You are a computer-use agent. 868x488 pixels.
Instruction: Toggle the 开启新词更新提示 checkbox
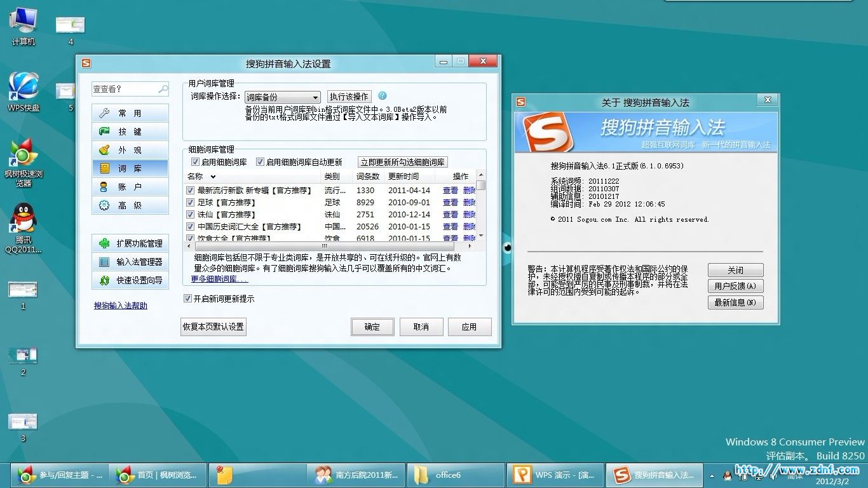[x=187, y=298]
